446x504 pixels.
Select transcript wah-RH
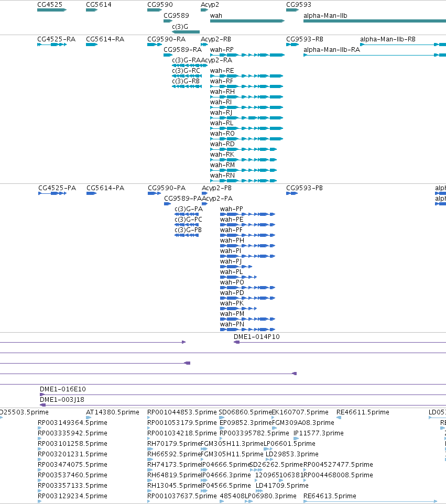(x=223, y=92)
